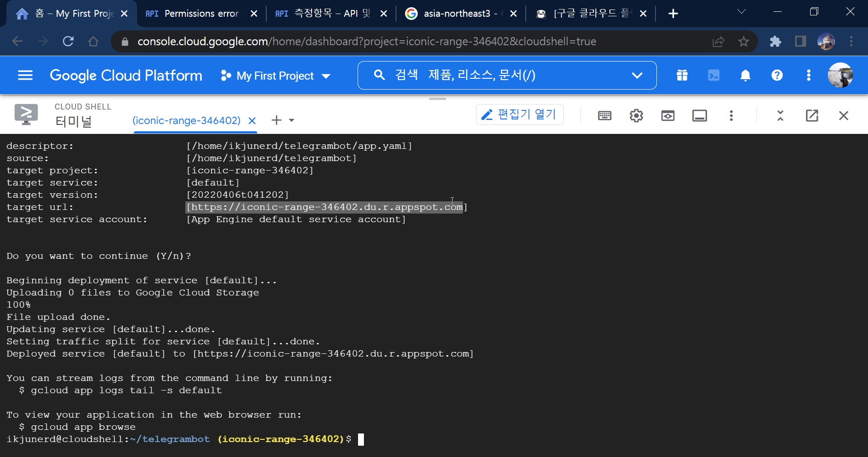Open the notifications bell
Viewport: 868px width, 457px height.
(745, 75)
